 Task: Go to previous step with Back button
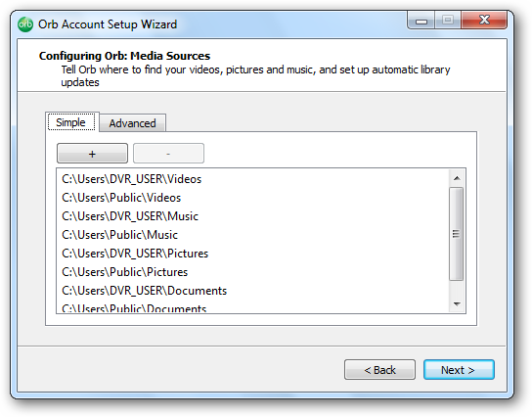pos(379,369)
